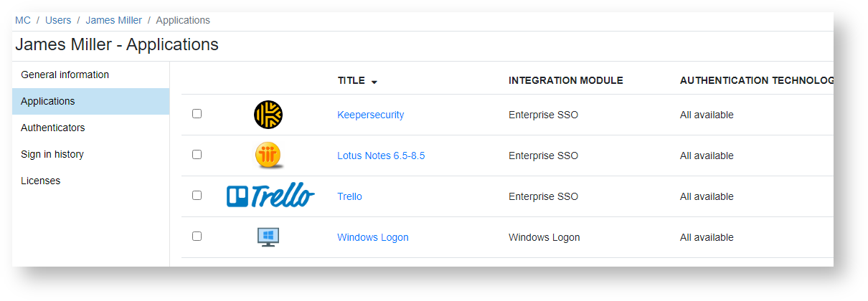This screenshot has width=868, height=301.
Task: Tick the checkbox for Keepersecurity row
Action: coord(197,114)
